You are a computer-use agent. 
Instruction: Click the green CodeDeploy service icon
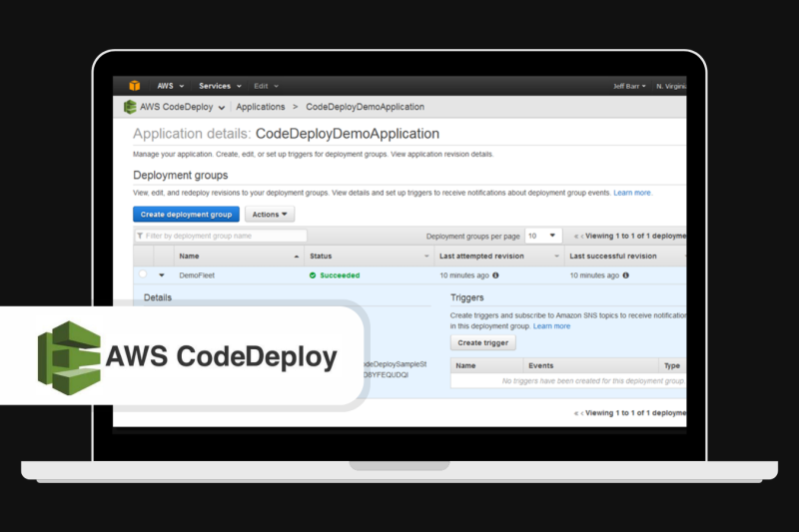coord(130,107)
